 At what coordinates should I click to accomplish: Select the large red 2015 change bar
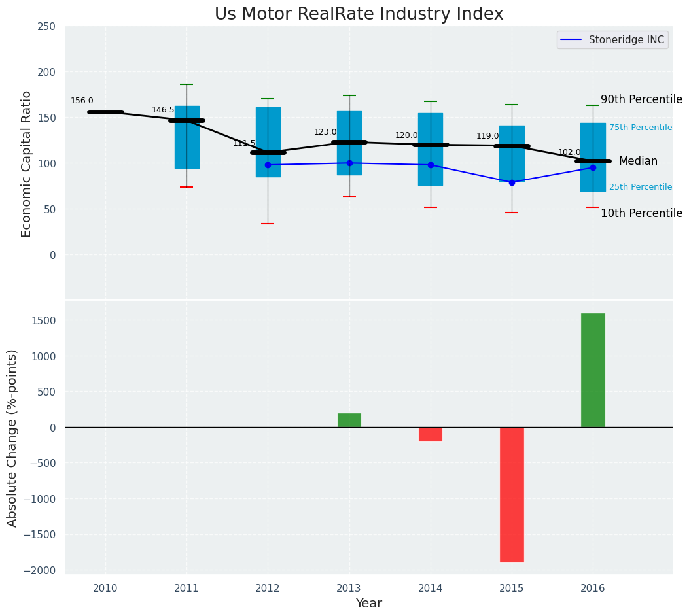click(x=512, y=494)
